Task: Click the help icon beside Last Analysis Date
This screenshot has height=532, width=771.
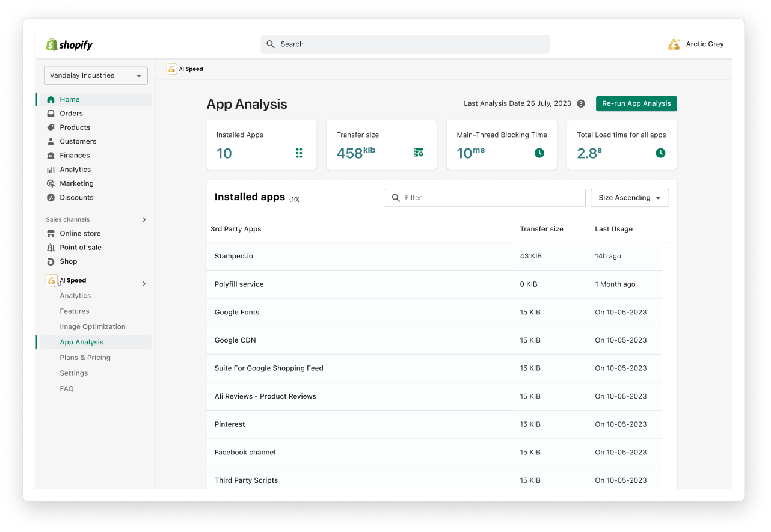Action: pyautogui.click(x=581, y=103)
